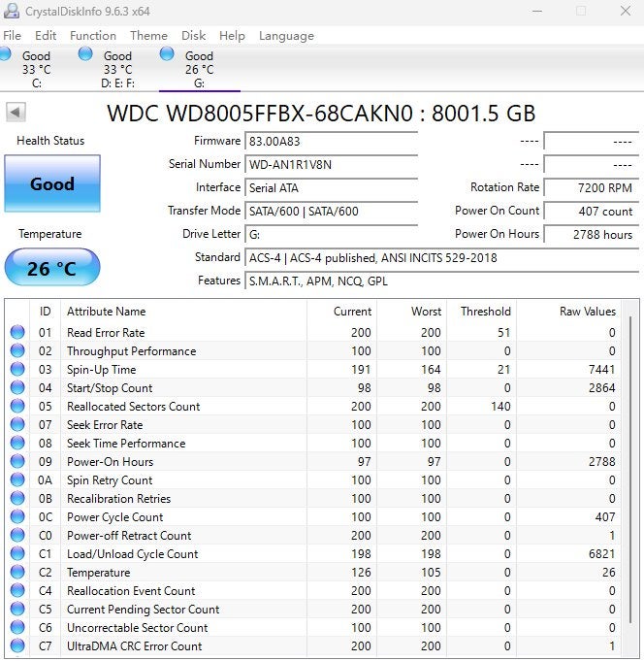Open the Language menu

coord(286,35)
